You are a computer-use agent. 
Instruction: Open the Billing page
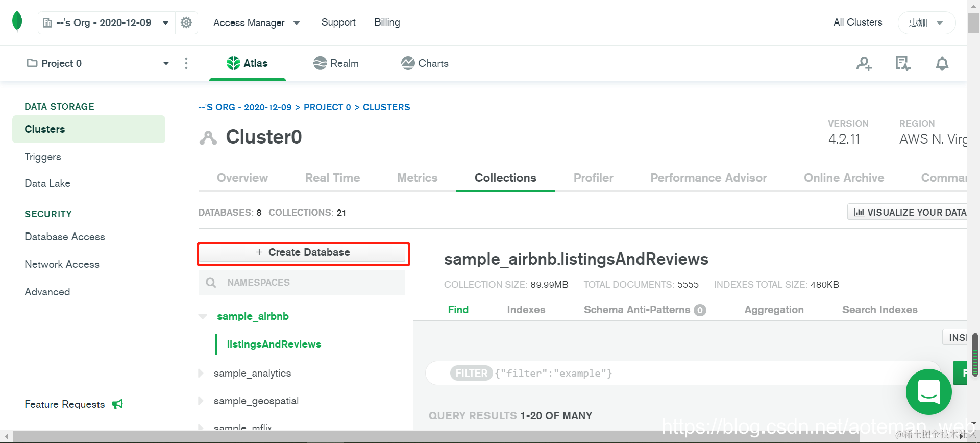[x=387, y=22]
